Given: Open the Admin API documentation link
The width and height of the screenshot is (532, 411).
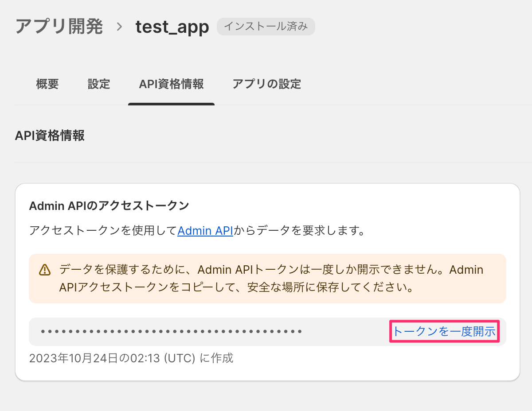Looking at the screenshot, I should pyautogui.click(x=205, y=231).
